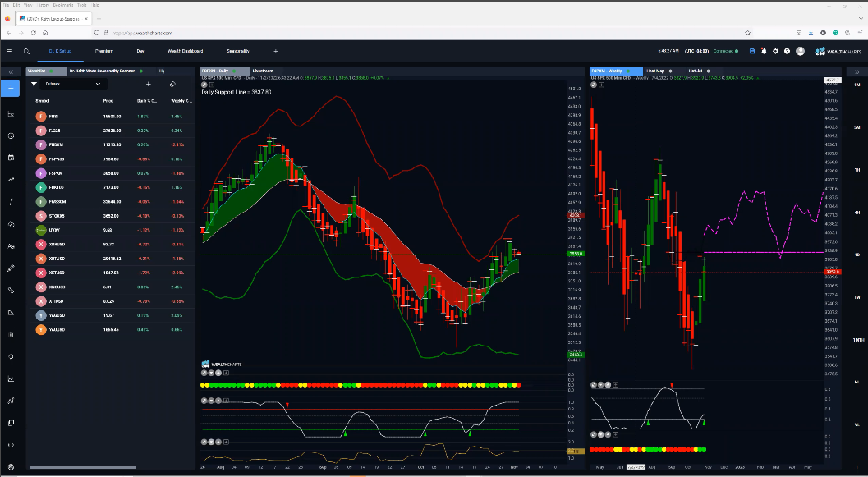
Task: Select the daily chart panel tab
Action: tap(225, 71)
